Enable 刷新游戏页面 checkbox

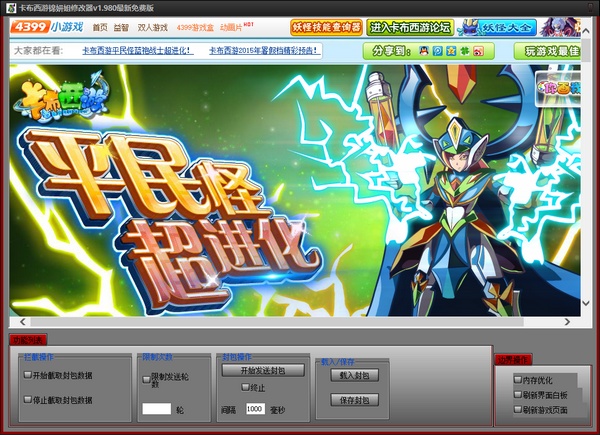(518, 410)
